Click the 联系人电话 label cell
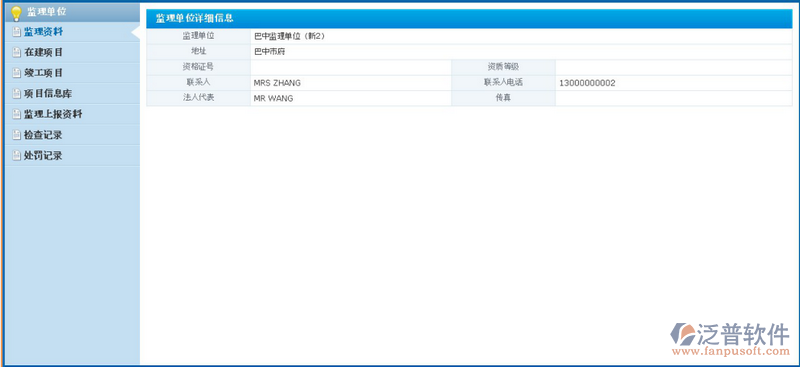This screenshot has width=800, height=367. pyautogui.click(x=503, y=83)
